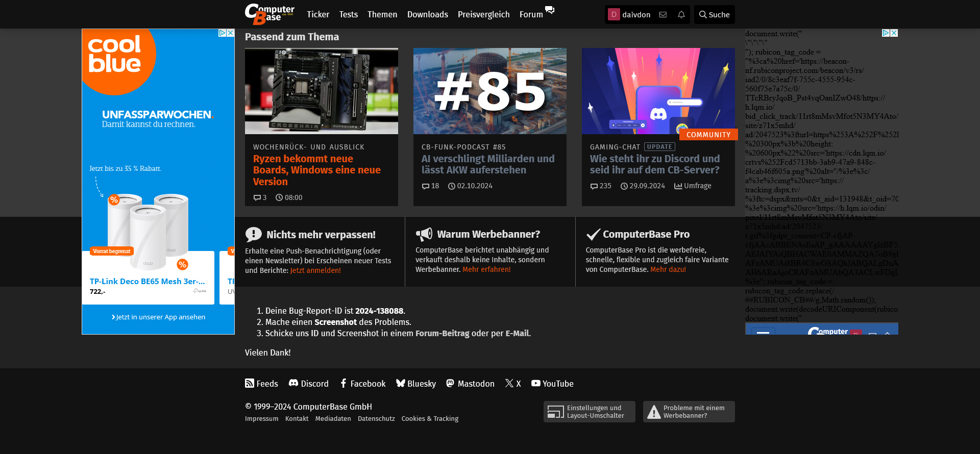Open Einstellungen und Layout-Umschalter
Screen dimensions: 980x454
click(590, 412)
